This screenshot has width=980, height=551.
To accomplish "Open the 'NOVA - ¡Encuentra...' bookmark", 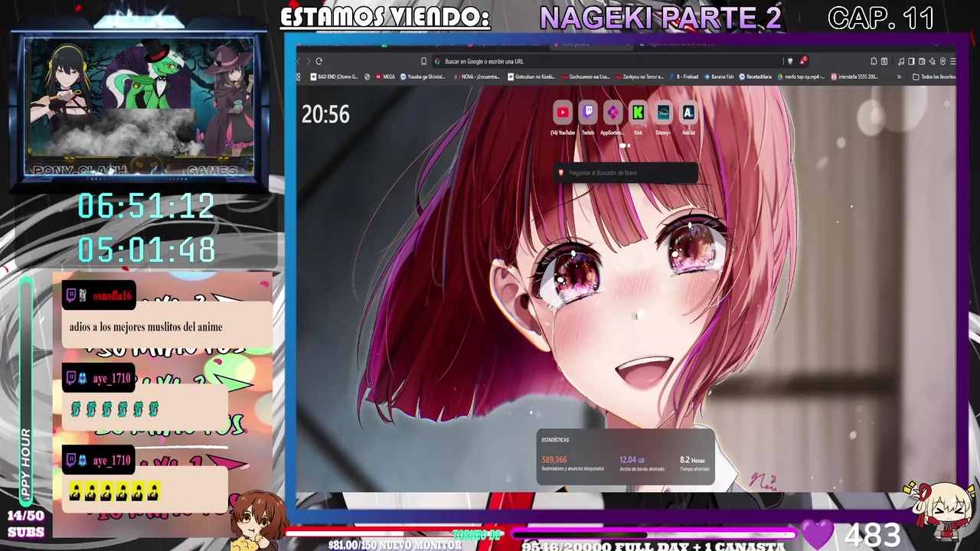I will point(477,77).
